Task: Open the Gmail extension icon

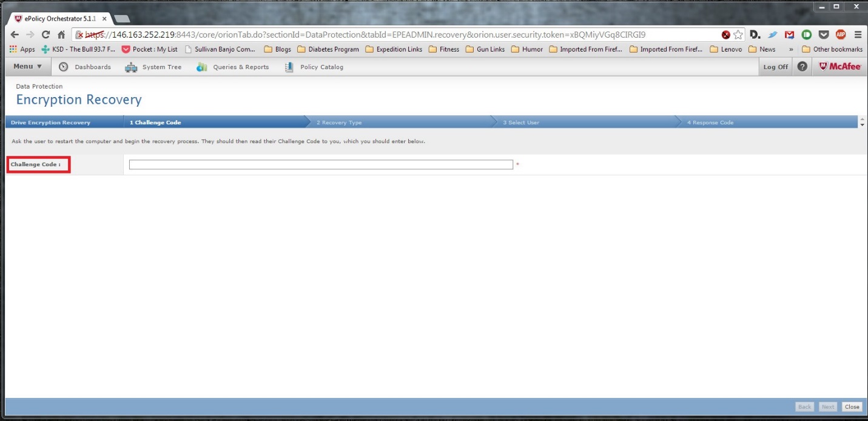Action: [789, 35]
